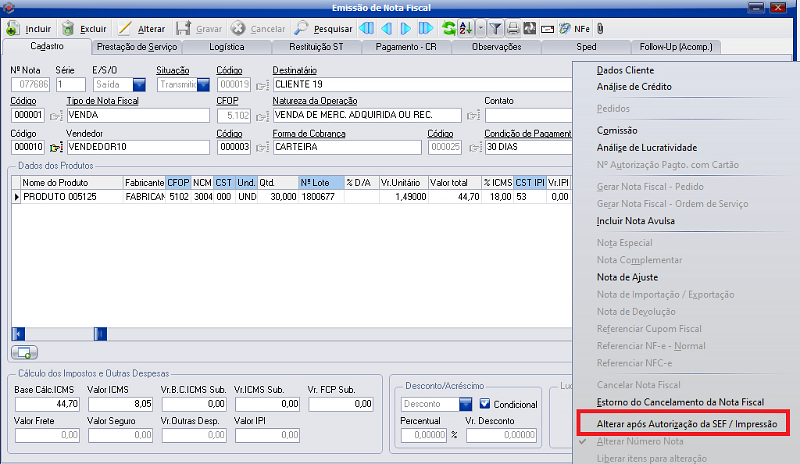Go to first record arrow
The width and height of the screenshot is (800, 464).
[366, 29]
